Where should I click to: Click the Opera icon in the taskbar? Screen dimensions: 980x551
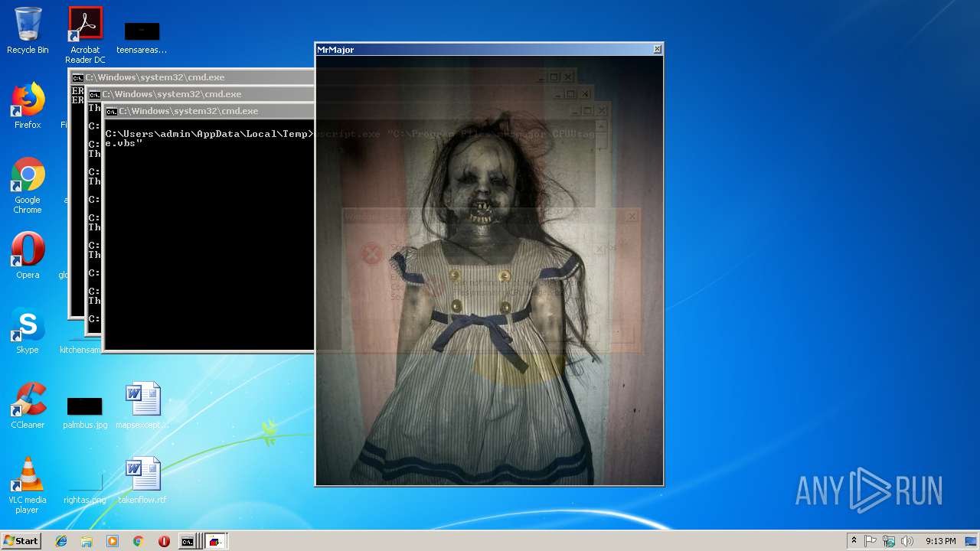tap(164, 541)
